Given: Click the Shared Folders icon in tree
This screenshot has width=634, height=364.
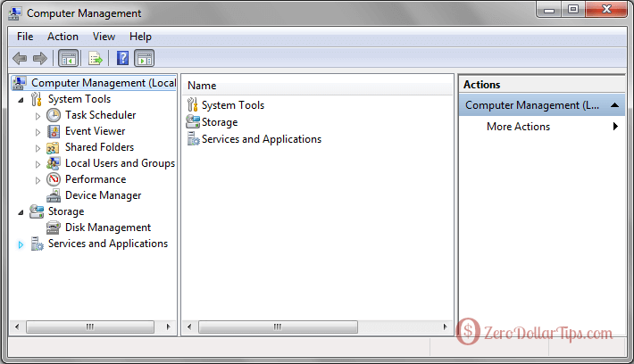Looking at the screenshot, I should point(54,147).
